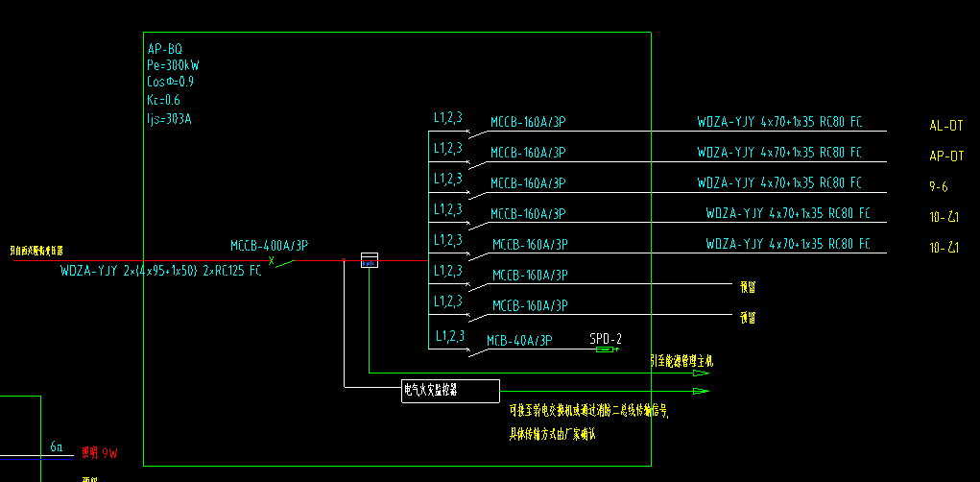The height and width of the screenshot is (482, 980).
Task: Select the 6n label at bottom left
Action: pos(57,447)
